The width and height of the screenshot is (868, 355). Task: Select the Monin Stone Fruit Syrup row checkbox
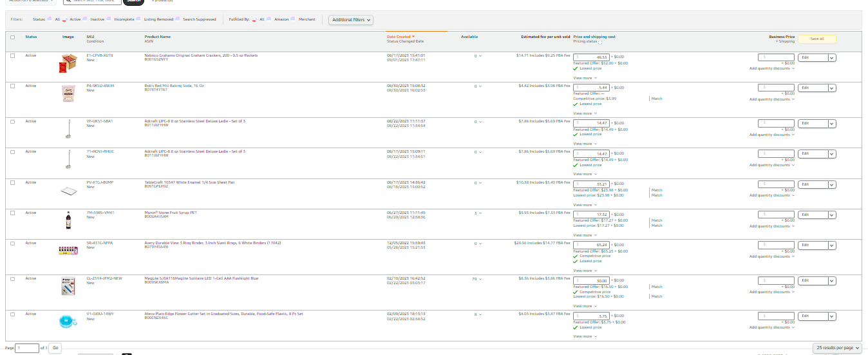pyautogui.click(x=12, y=213)
